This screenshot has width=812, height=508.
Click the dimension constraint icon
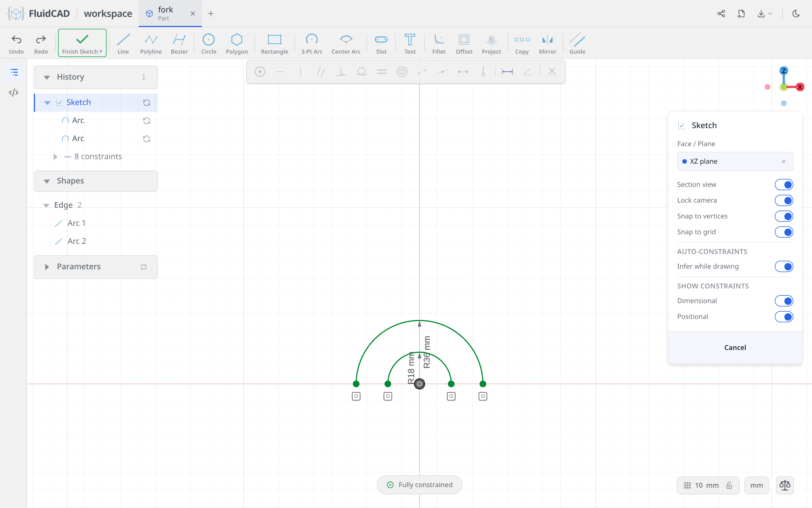[x=507, y=72]
